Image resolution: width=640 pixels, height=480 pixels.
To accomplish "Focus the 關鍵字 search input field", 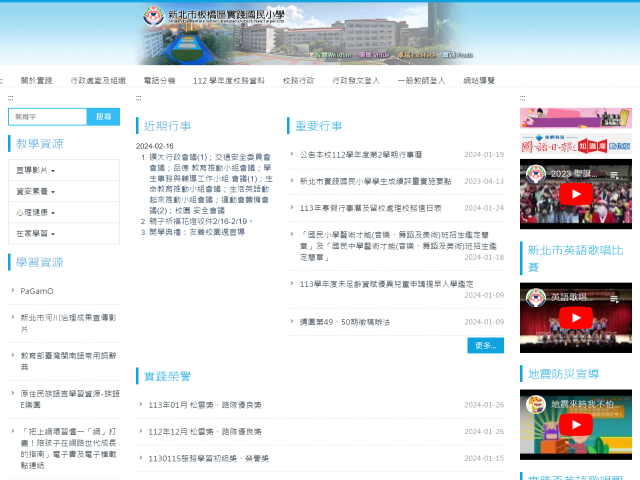I will (47, 117).
